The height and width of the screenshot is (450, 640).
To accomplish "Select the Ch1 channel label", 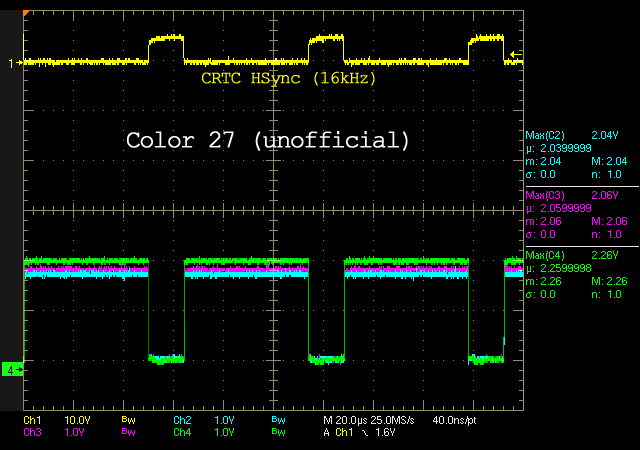I will (32, 420).
